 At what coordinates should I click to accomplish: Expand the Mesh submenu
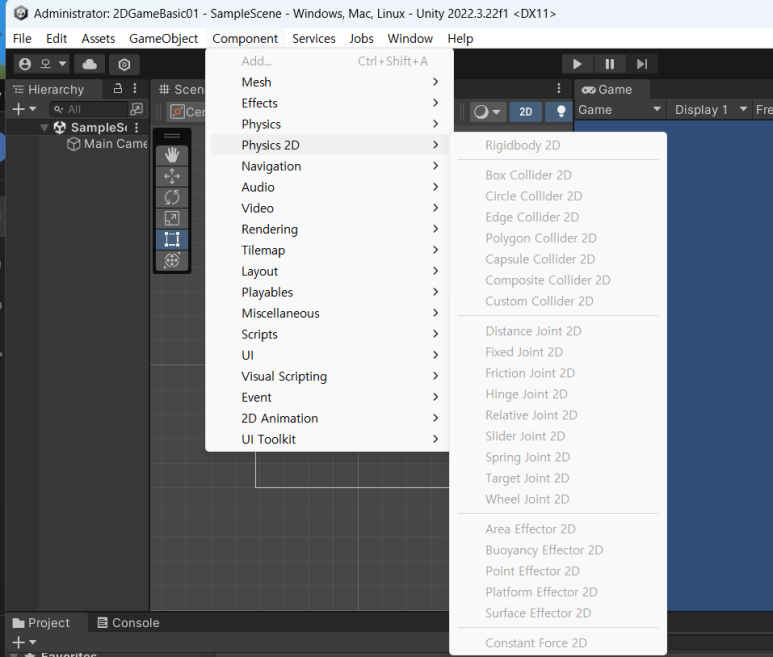pos(329,82)
